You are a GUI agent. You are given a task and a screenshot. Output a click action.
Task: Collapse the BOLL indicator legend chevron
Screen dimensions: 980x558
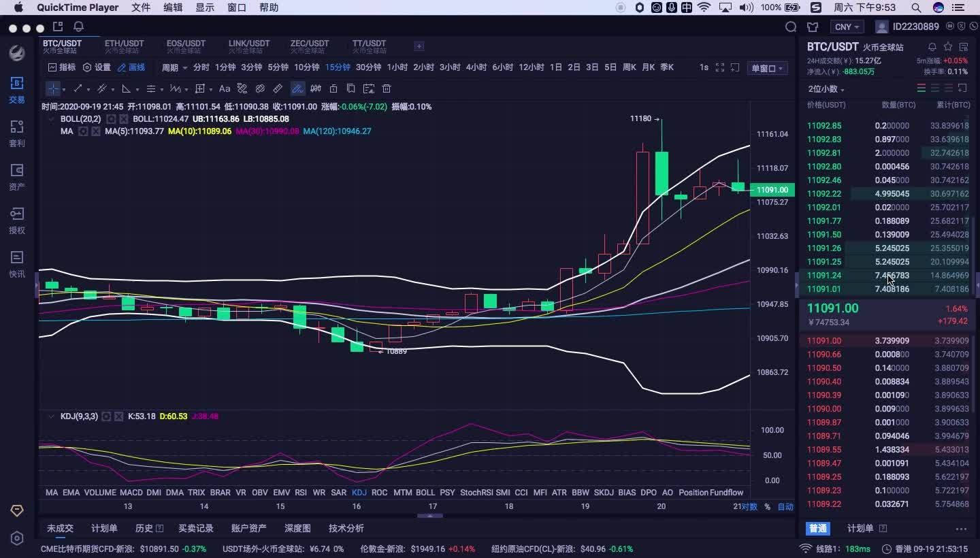pyautogui.click(x=50, y=118)
